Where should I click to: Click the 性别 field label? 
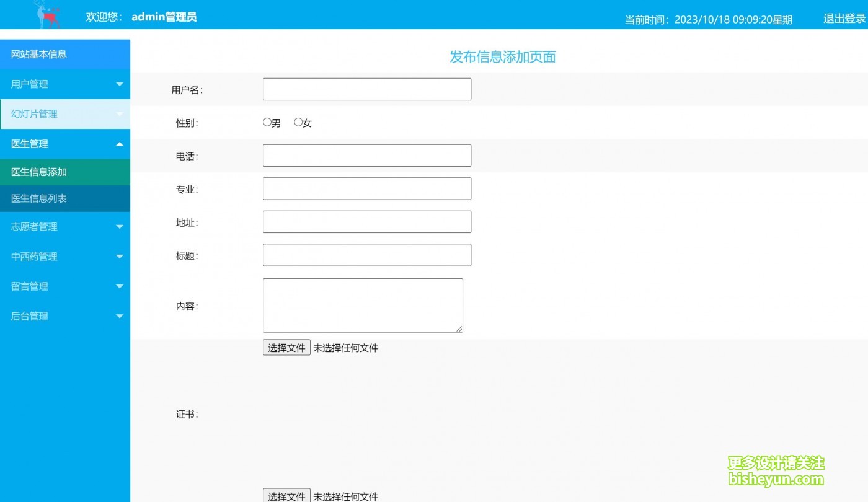[187, 123]
